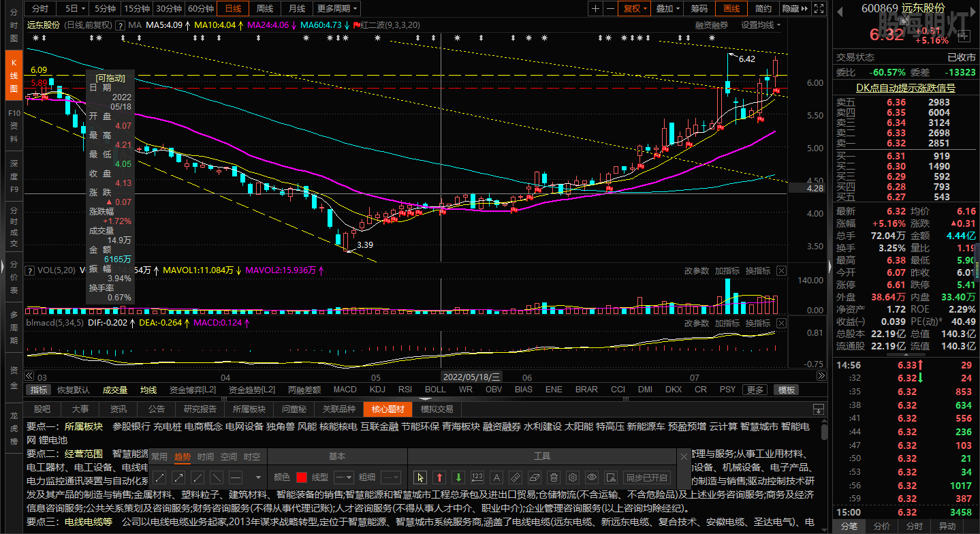The width and height of the screenshot is (980, 534).
Task: Toggle 画线 drawing mode
Action: (731, 8)
